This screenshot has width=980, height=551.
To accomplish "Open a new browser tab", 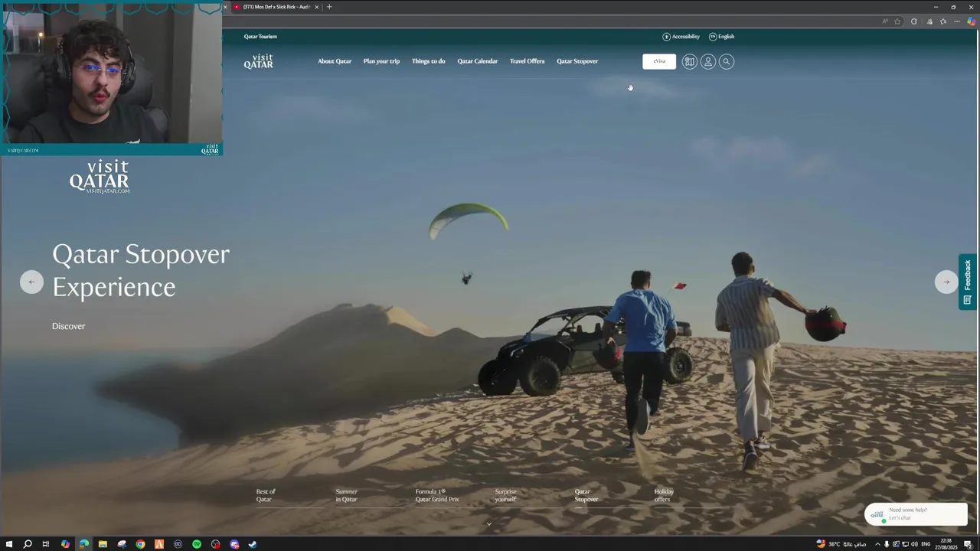I will click(329, 7).
